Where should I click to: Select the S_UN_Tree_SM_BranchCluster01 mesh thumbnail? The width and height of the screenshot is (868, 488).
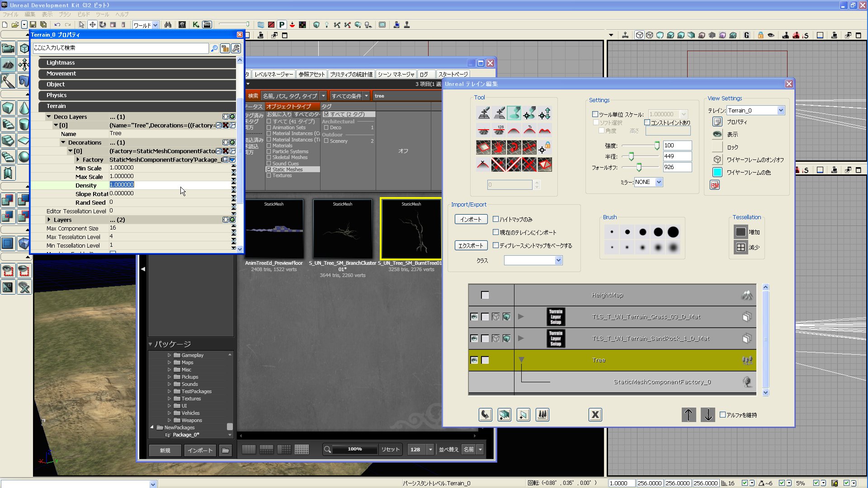tap(342, 229)
